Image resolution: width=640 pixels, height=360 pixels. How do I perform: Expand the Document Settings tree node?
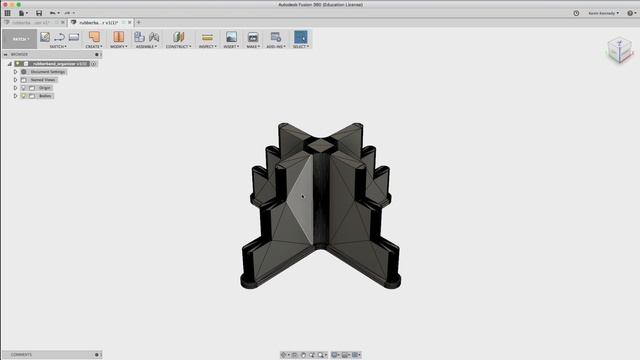(16, 72)
